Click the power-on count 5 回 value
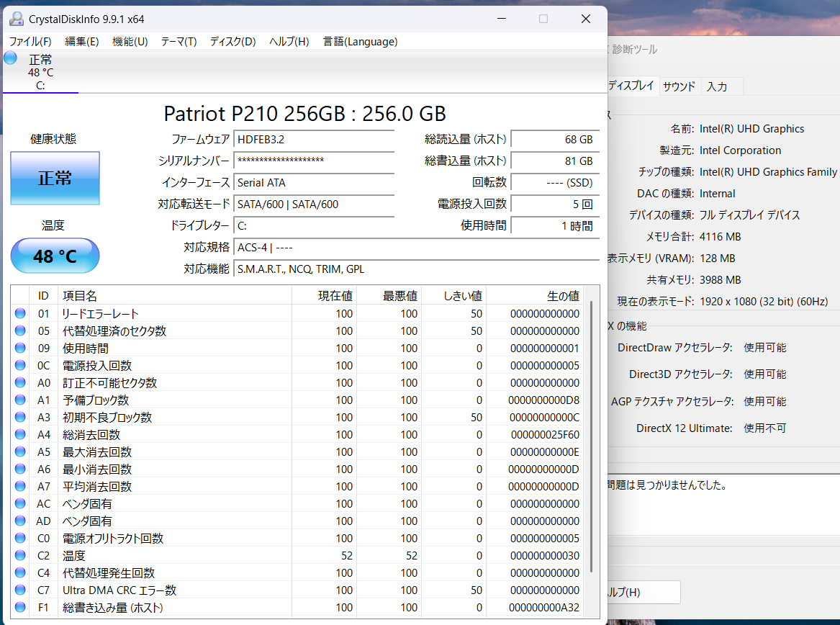 coord(555,204)
